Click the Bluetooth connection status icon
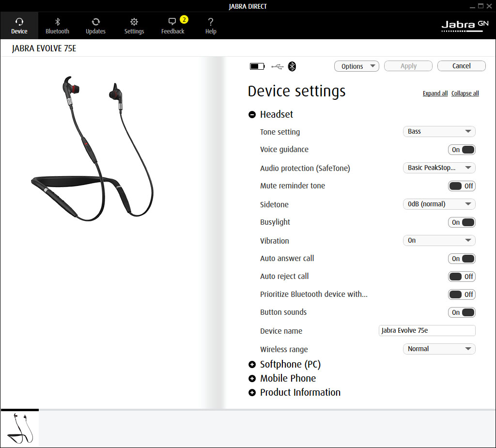The height and width of the screenshot is (448, 496). 292,66
